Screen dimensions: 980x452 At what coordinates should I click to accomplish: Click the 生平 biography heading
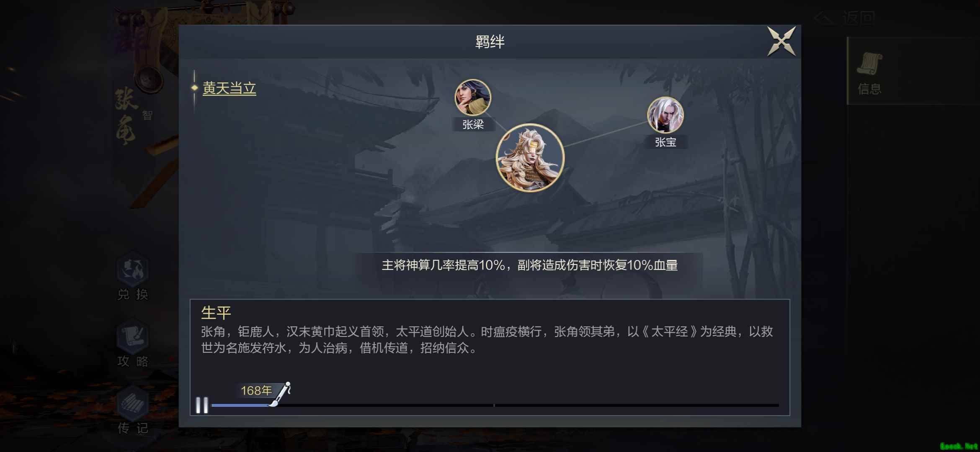coord(216,313)
